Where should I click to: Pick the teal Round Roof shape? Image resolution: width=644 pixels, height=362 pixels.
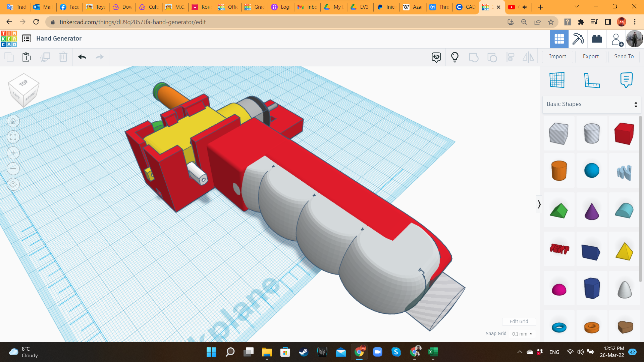point(624,210)
